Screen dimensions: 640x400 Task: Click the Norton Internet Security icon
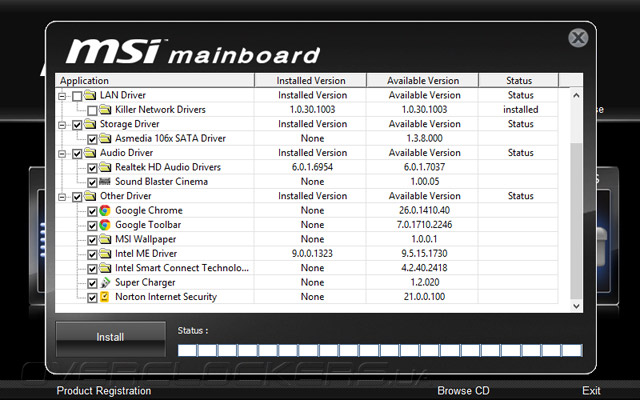click(x=105, y=297)
